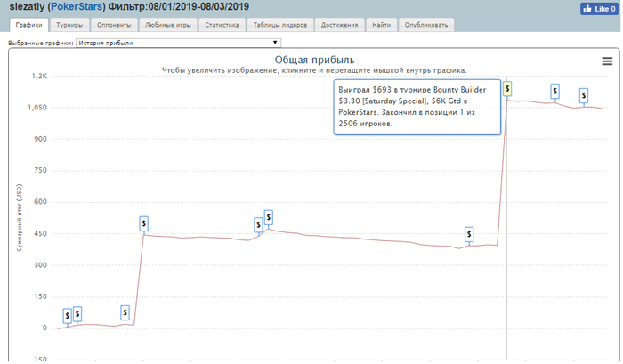This screenshot has width=623, height=364.
Task: Click the chart zoom instruction subtitle
Action: click(314, 70)
